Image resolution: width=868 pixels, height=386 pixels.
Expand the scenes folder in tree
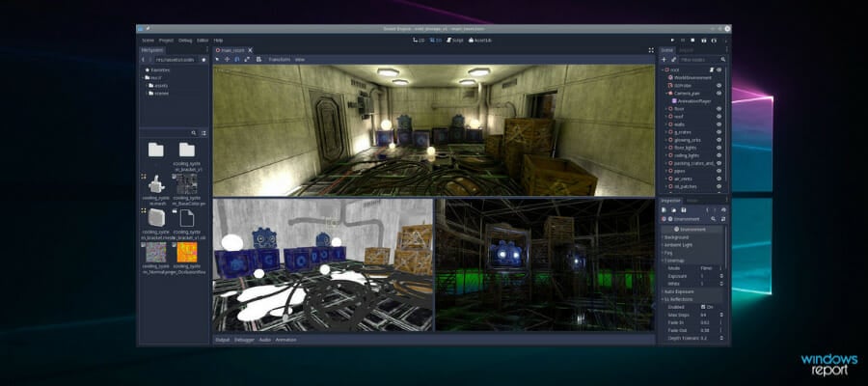[x=147, y=94]
